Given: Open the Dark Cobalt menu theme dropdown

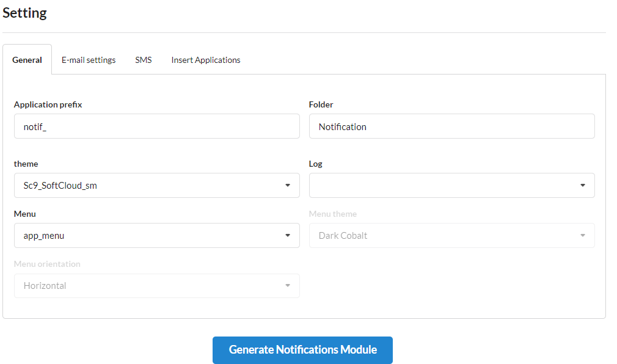Looking at the screenshot, I should point(451,236).
